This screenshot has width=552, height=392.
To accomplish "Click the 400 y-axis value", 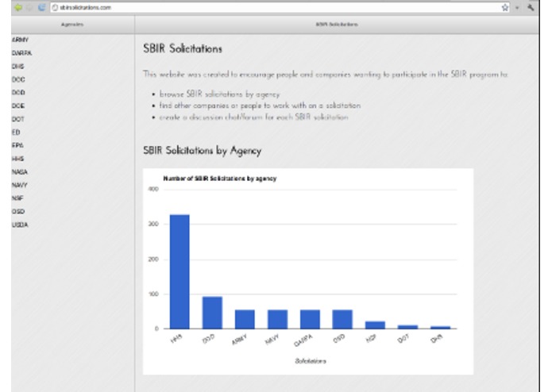I will tap(153, 189).
